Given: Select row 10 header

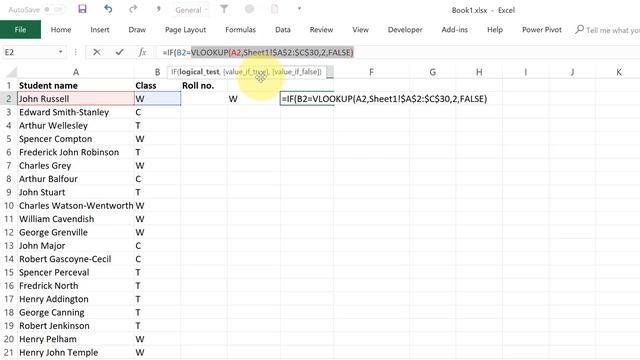Looking at the screenshot, I should tap(9, 205).
